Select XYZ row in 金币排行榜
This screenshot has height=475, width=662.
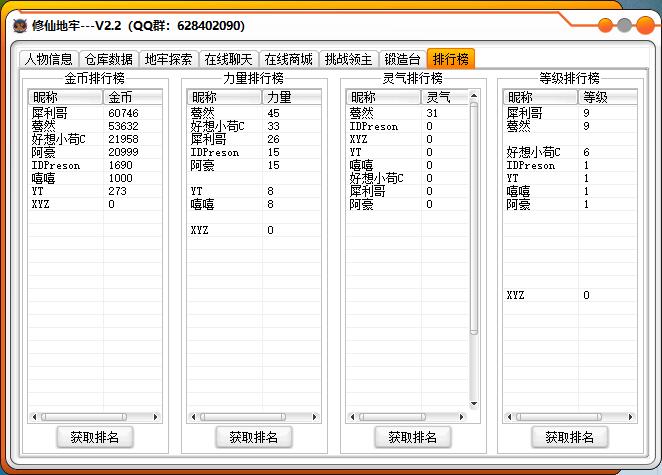click(95, 204)
